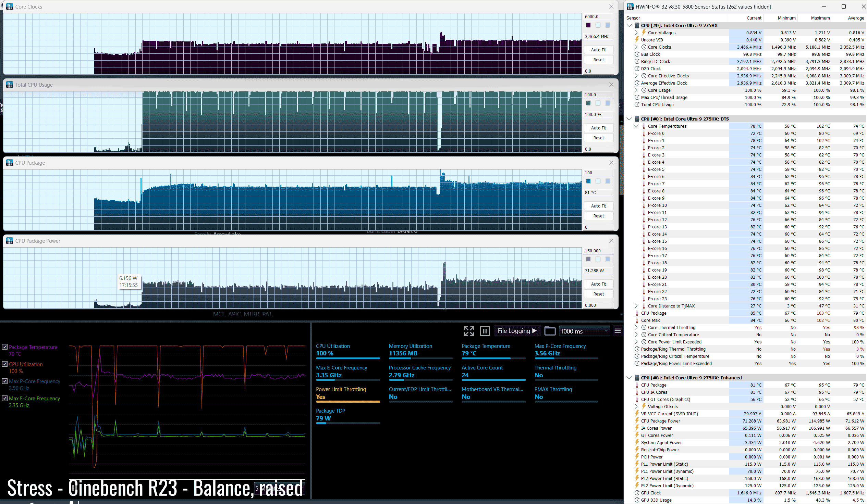Click the HWiNFO icon in Core Clocks titlebar
Viewport: 867px width, 504px height.
tap(9, 7)
